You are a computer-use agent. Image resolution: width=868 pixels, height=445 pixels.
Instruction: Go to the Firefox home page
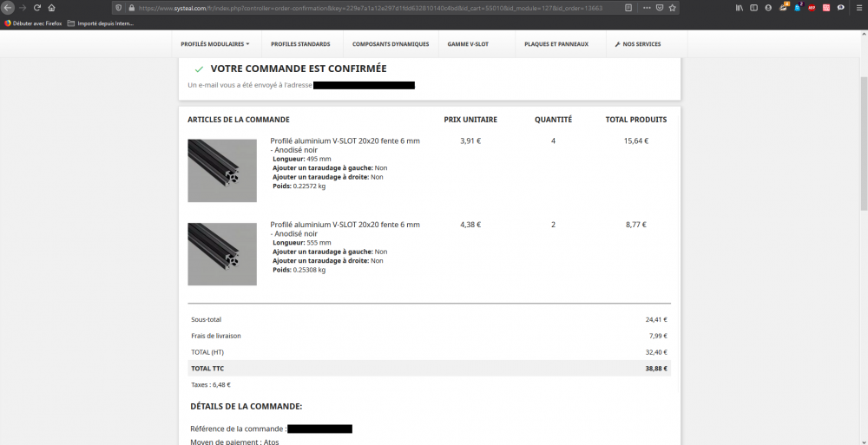point(51,8)
